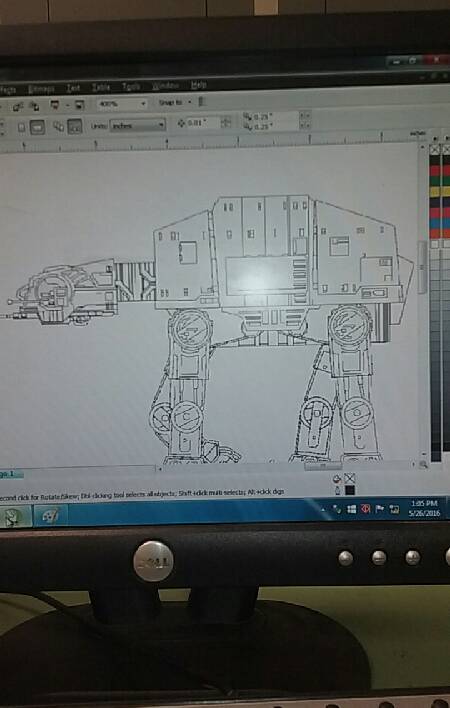Click the upper duplicate distance spinner
The height and width of the screenshot is (708, 450).
(305, 115)
